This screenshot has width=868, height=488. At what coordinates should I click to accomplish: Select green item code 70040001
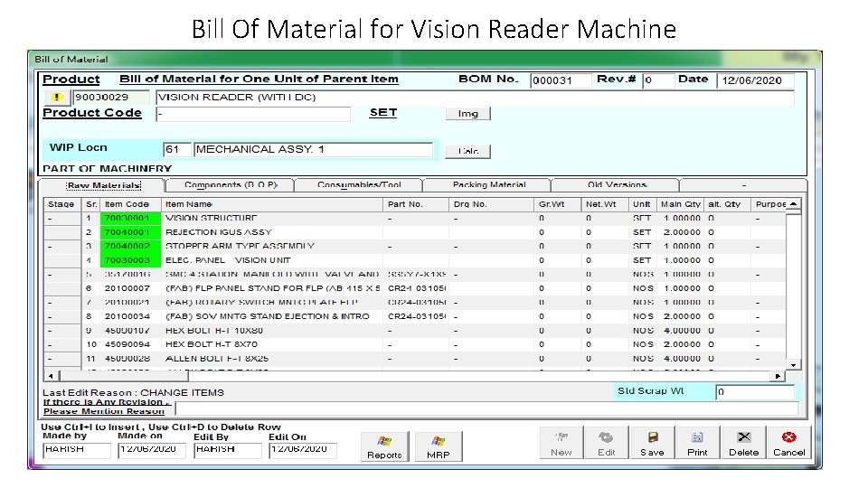[x=130, y=232]
